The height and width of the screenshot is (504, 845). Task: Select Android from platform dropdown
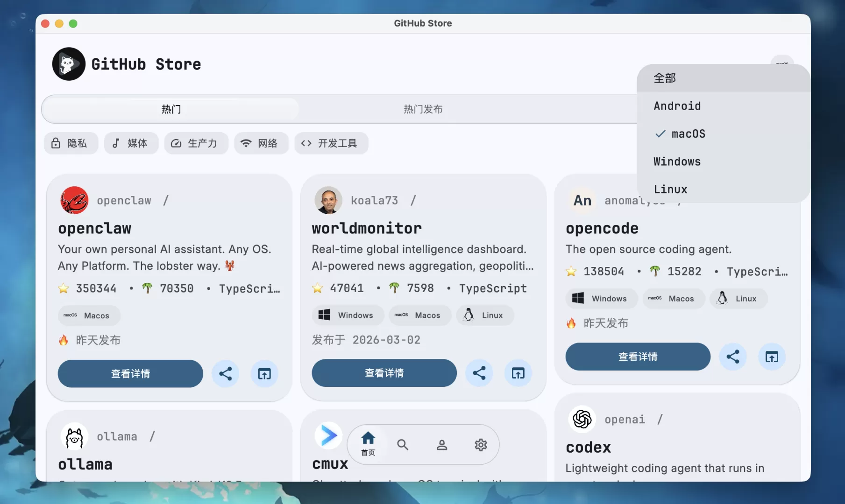point(677,106)
